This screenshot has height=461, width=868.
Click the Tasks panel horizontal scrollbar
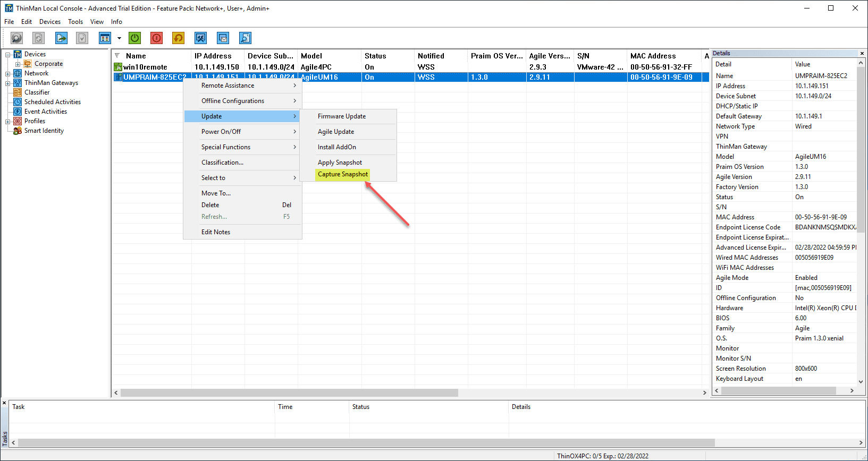coord(366,442)
